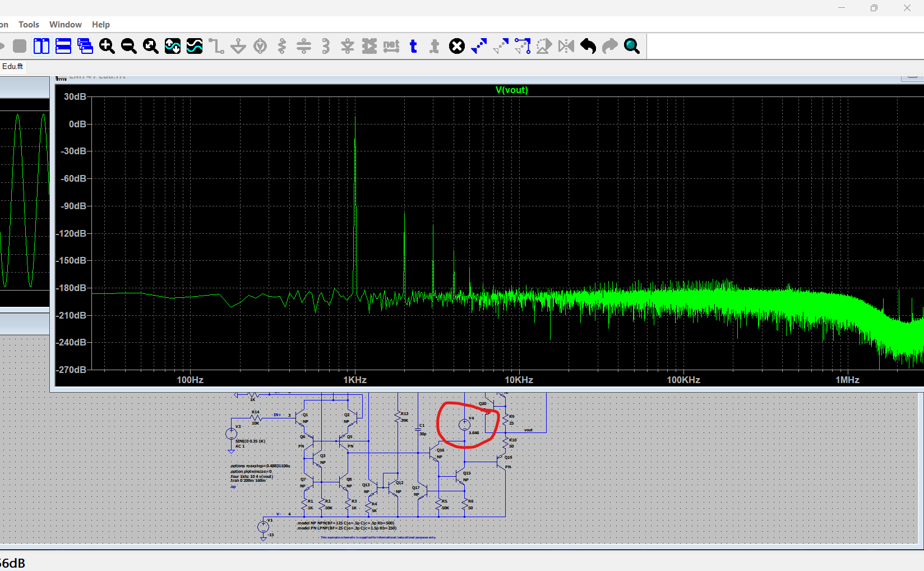Image resolution: width=924 pixels, height=571 pixels.
Task: Click the 1MHz frequency axis label
Action: point(847,380)
